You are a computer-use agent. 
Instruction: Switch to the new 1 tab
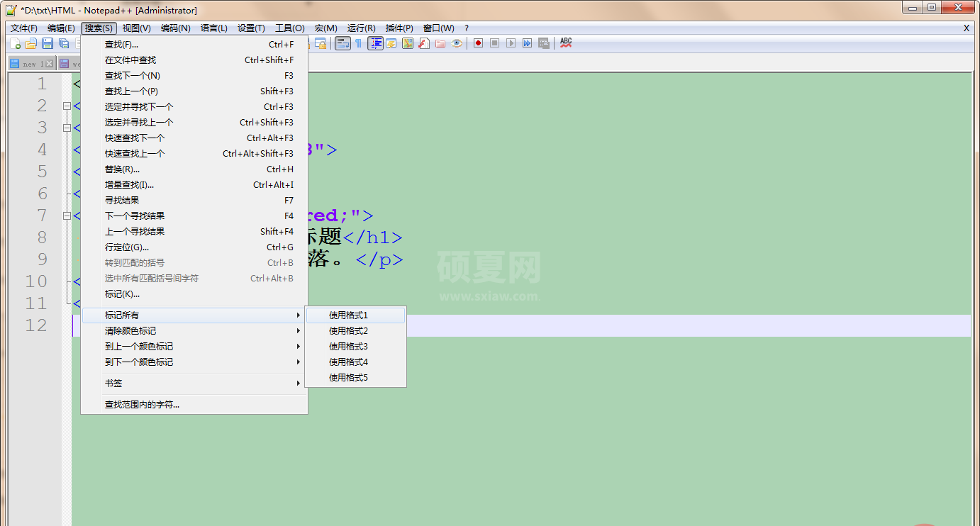point(31,64)
